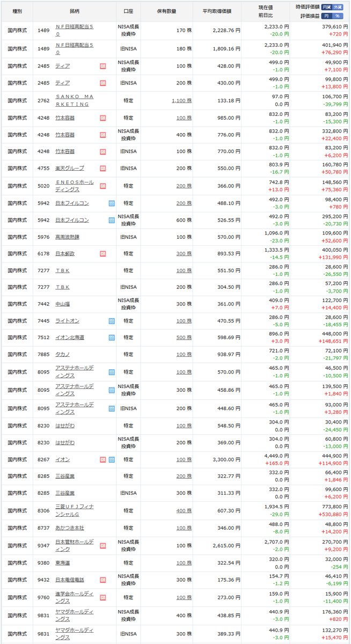Click the 1,100 株 quantity link

pos(182,100)
